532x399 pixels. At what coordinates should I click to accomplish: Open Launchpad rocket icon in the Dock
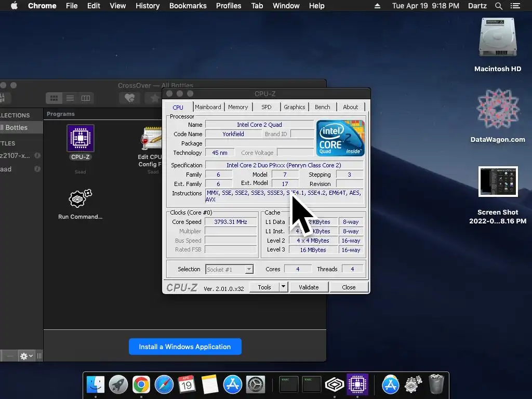(118, 384)
